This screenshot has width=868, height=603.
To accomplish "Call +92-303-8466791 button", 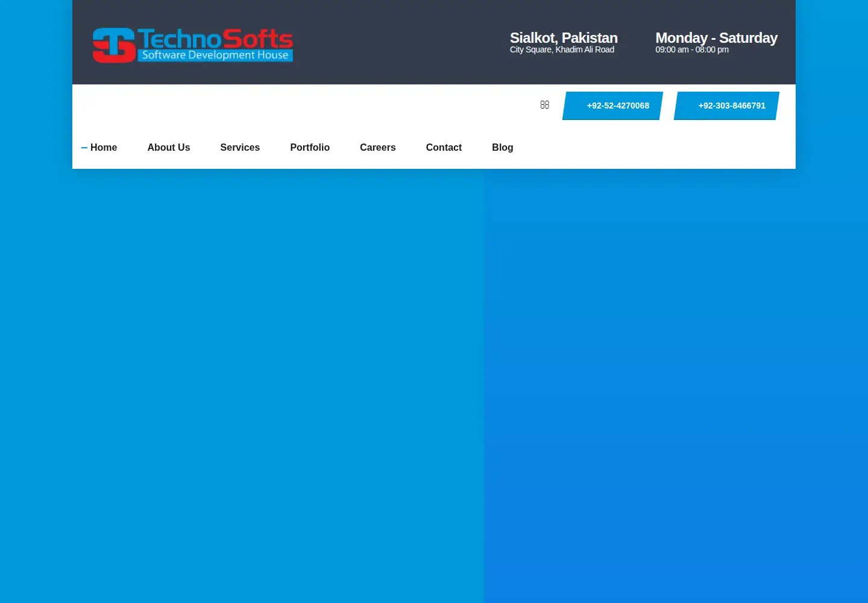I will tap(726, 106).
